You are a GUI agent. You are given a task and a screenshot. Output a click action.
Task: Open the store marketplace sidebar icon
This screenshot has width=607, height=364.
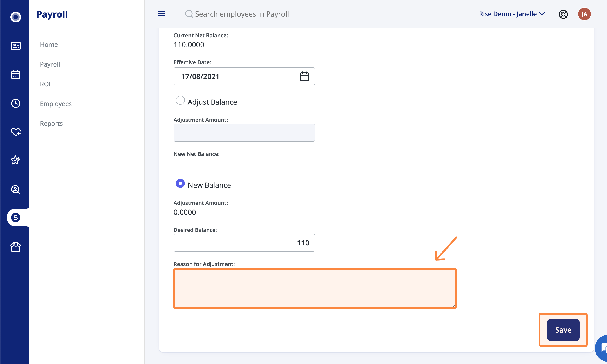(16, 247)
